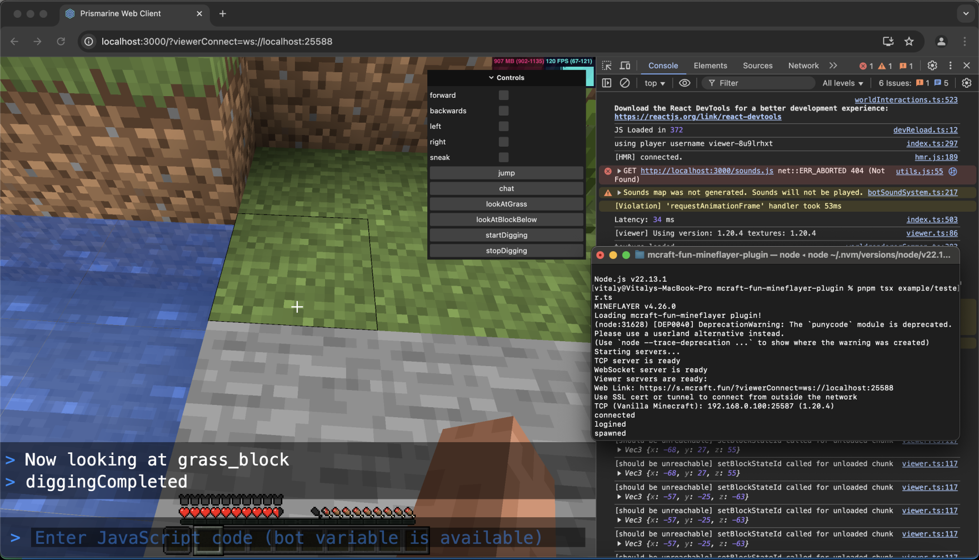Screen dimensions: 979x560
Task: Toggle the left control checkbox
Action: pos(503,126)
